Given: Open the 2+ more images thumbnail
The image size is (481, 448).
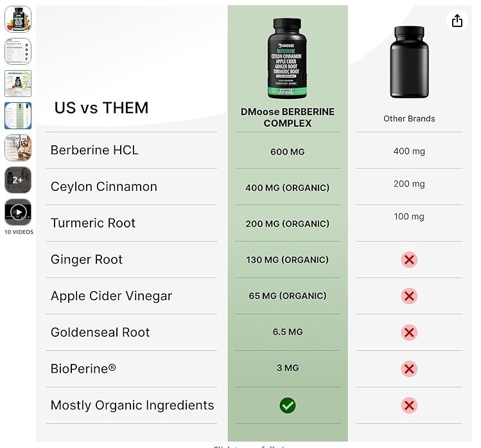Looking at the screenshot, I should pos(18,180).
